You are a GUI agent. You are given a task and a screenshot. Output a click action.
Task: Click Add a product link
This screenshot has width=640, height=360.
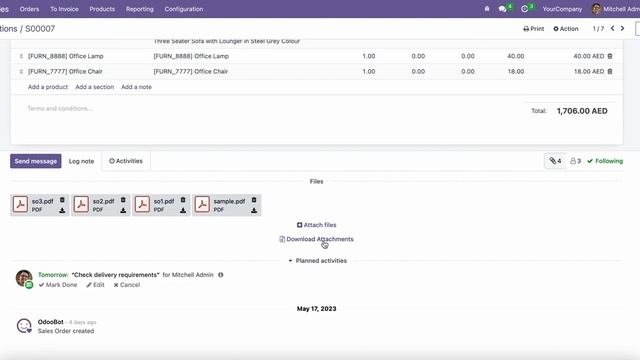48,87
